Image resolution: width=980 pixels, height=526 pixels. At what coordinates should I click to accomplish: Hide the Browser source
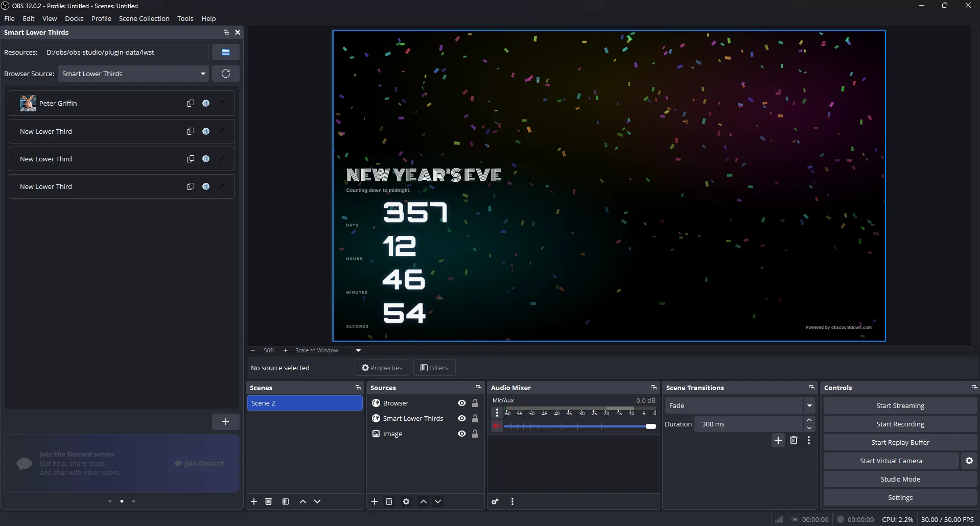click(x=461, y=403)
